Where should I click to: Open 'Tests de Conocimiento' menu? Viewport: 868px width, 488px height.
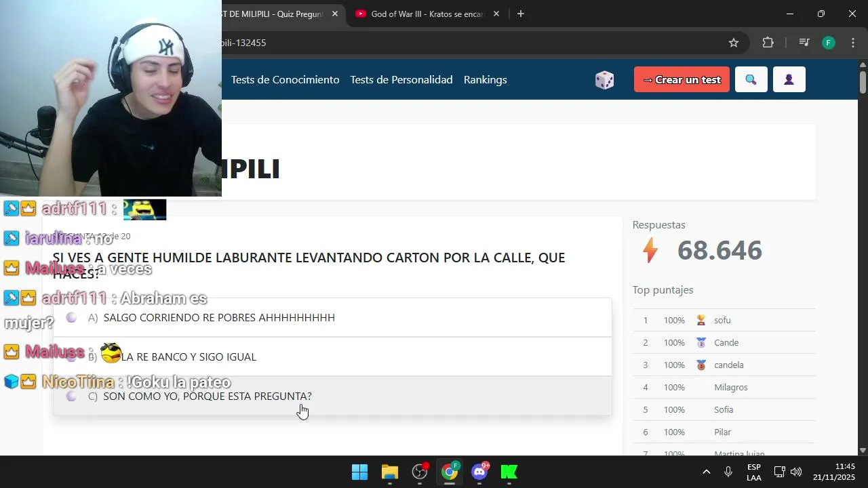click(x=285, y=79)
